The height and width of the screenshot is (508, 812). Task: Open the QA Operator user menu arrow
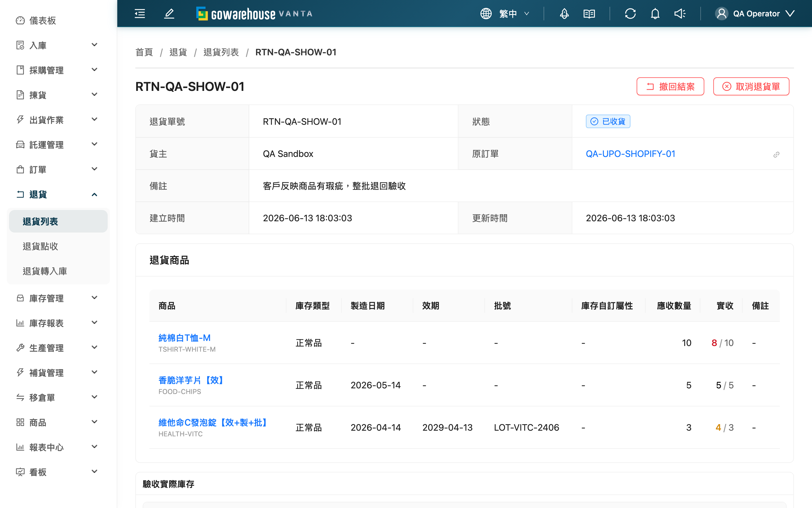pos(790,14)
